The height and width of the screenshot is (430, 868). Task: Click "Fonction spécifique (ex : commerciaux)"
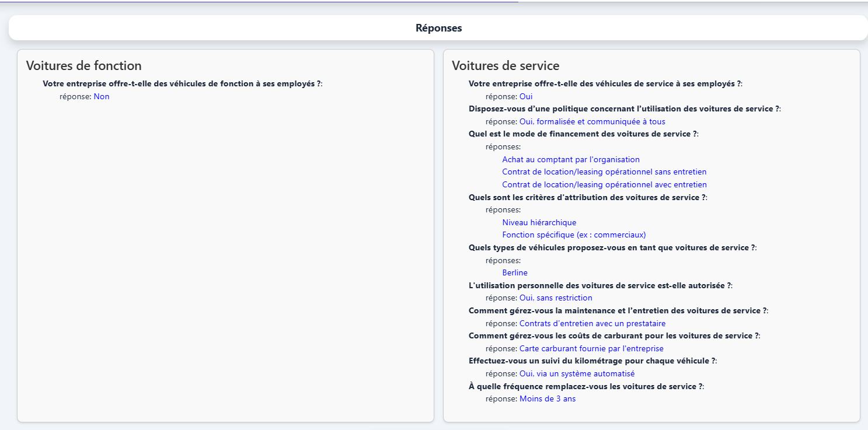[574, 235]
